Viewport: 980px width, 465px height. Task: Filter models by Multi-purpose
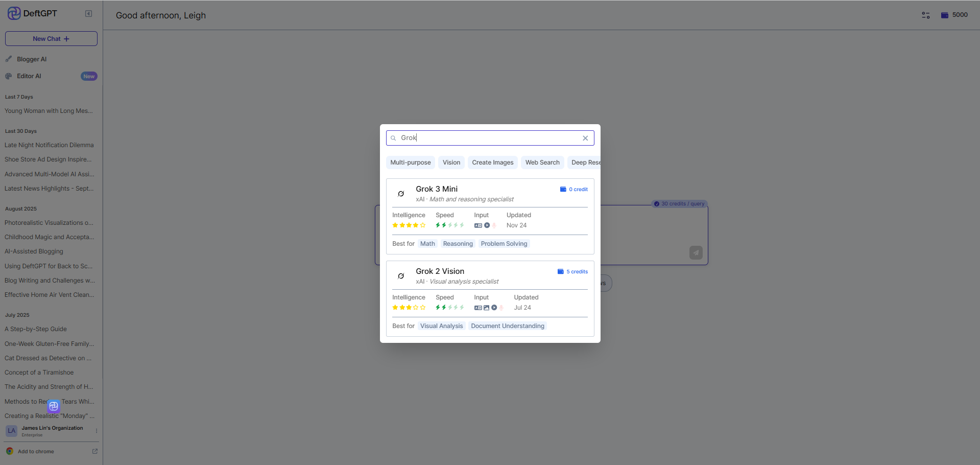pos(410,162)
